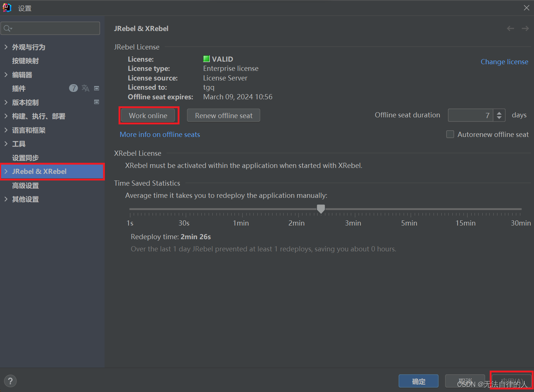Open 高级设置 settings page
This screenshot has width=534, height=392.
tap(25, 186)
